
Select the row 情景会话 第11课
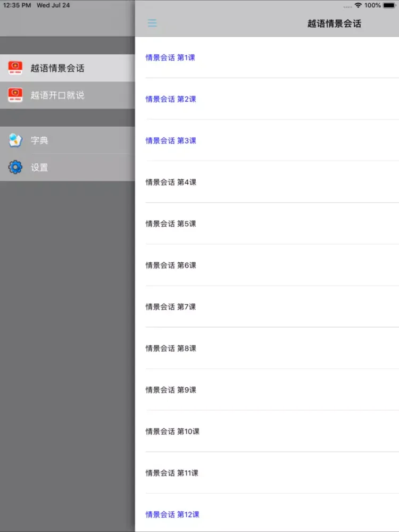pos(267,473)
